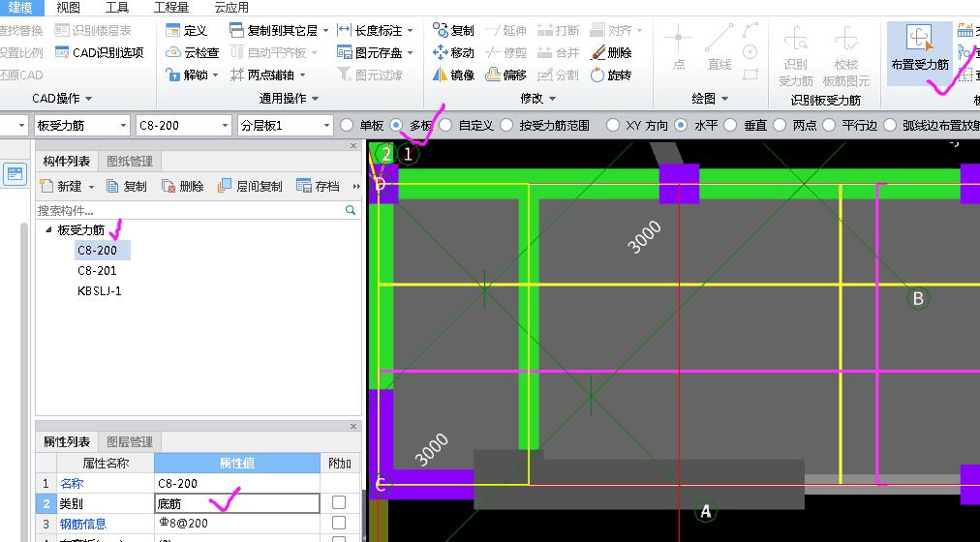Open the 云应用 ribbon tab
The image size is (980, 542).
231,8
